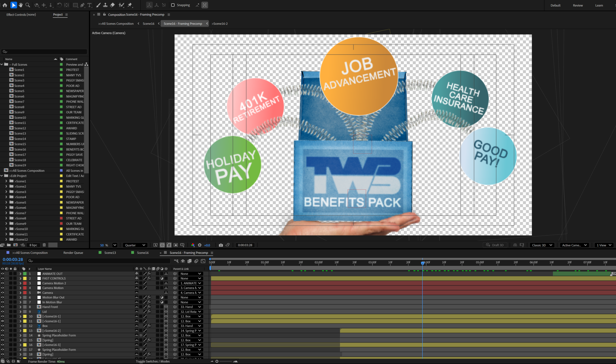Click the Toggle Switches / Modes button
The width and height of the screenshot is (616, 364).
pyautogui.click(x=153, y=361)
